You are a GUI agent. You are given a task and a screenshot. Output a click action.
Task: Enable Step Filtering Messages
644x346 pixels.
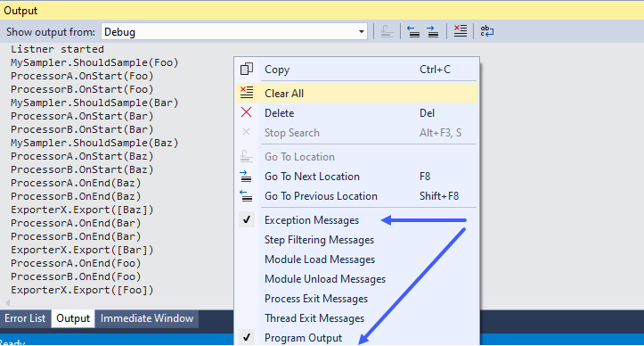[x=319, y=240]
